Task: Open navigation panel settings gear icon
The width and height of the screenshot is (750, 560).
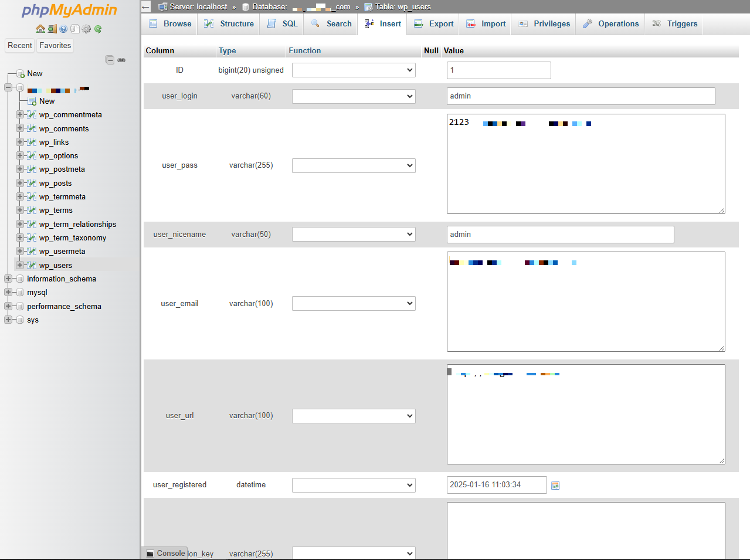Action: pyautogui.click(x=86, y=29)
